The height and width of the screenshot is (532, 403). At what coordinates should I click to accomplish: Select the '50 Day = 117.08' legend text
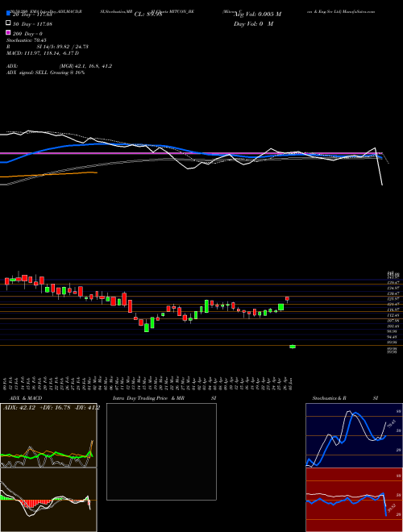click(32, 23)
